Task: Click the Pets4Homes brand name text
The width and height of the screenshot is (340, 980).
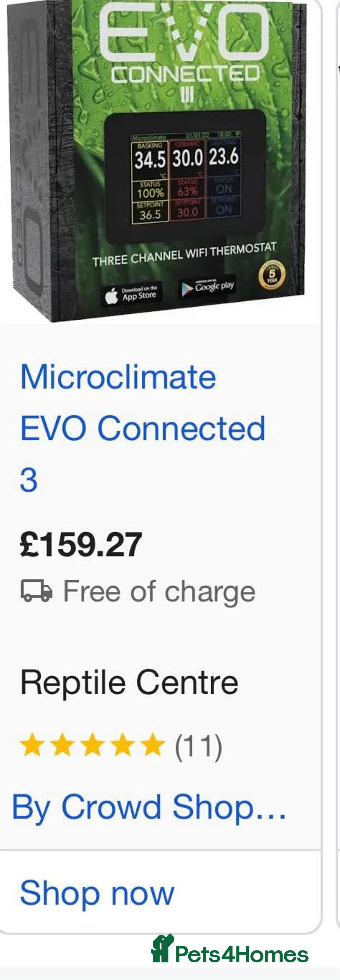Action: click(x=242, y=955)
